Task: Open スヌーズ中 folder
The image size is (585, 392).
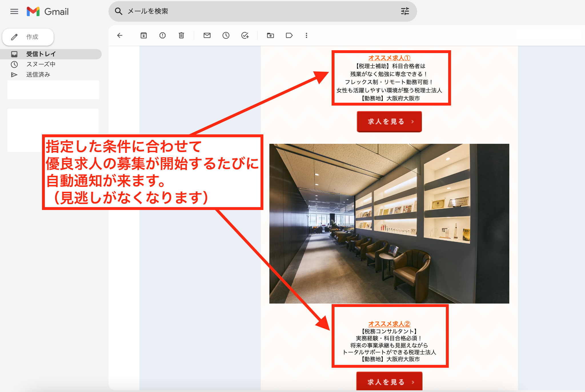Action: (x=41, y=64)
